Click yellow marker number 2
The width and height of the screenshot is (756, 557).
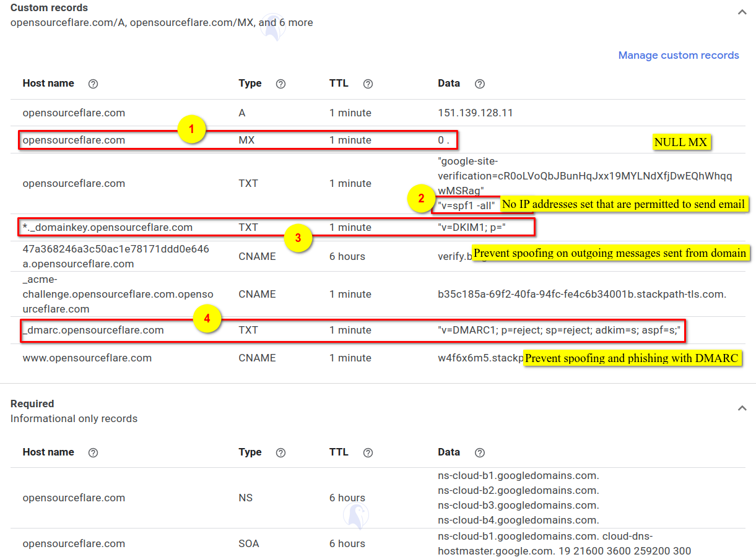tap(421, 199)
